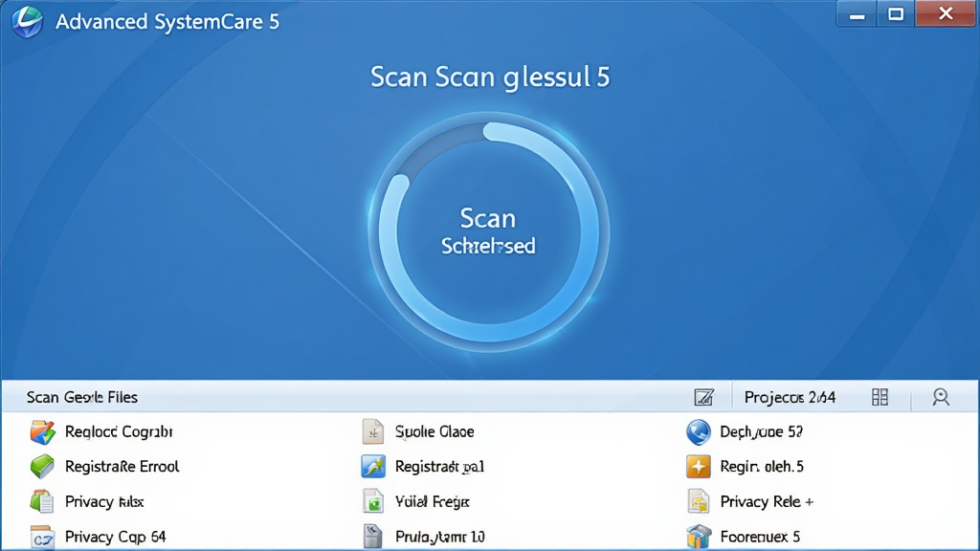Select the Registrare Errool label
Image resolution: width=980 pixels, height=551 pixels.
122,467
